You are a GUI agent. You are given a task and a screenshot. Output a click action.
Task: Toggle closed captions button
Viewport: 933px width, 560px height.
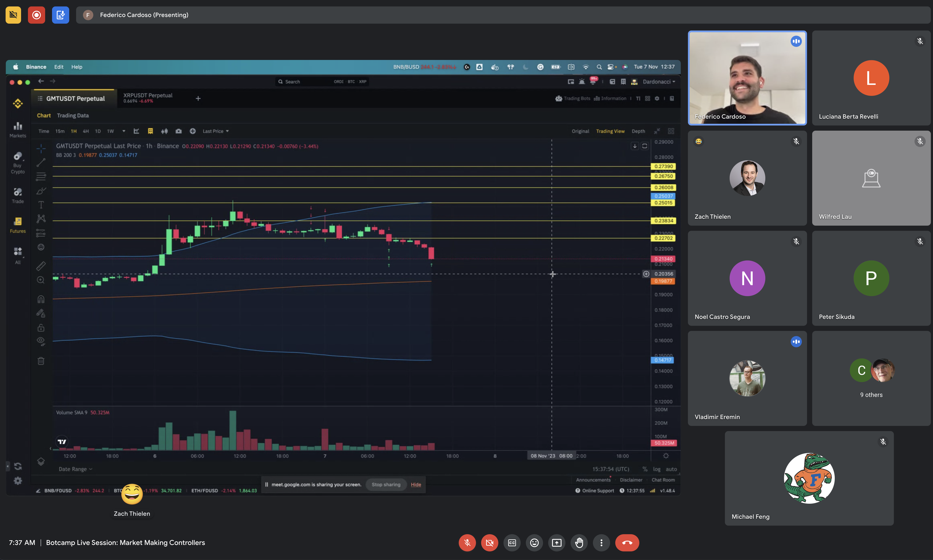click(x=512, y=543)
